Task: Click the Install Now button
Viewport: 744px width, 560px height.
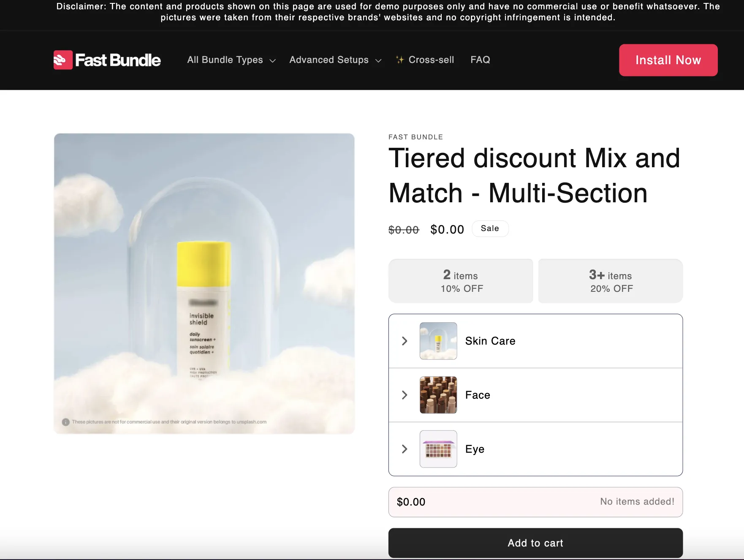Action: pos(668,60)
